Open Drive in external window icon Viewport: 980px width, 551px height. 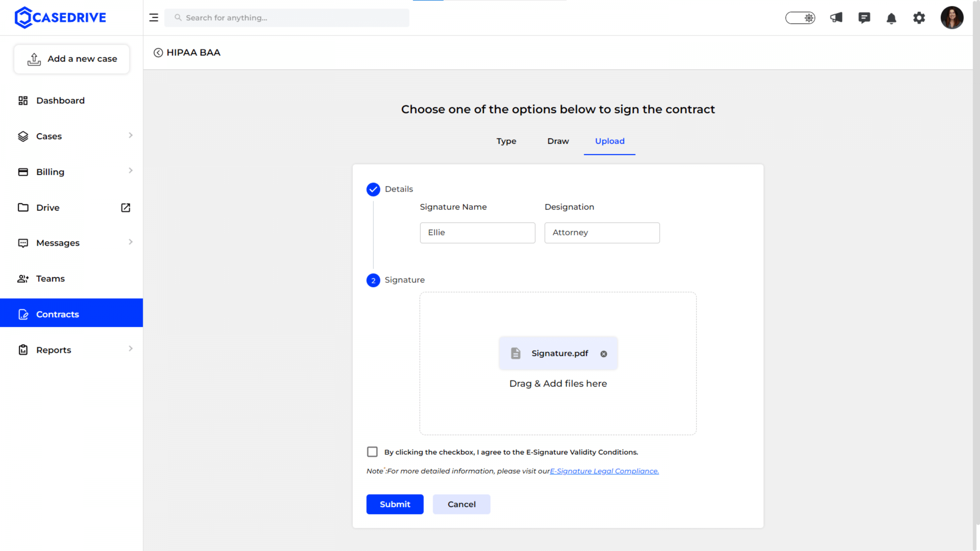click(x=126, y=207)
